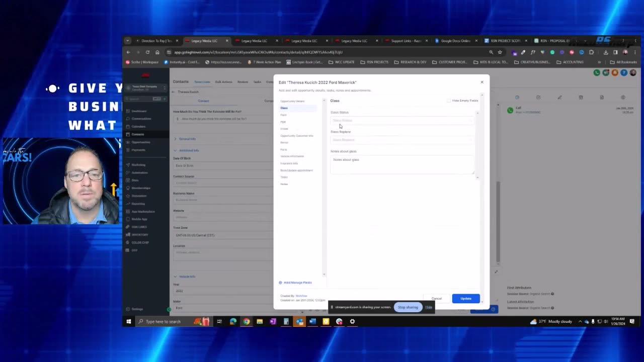644x362 pixels.
Task: Open Insurance Info section in dialog
Action: click(x=289, y=163)
